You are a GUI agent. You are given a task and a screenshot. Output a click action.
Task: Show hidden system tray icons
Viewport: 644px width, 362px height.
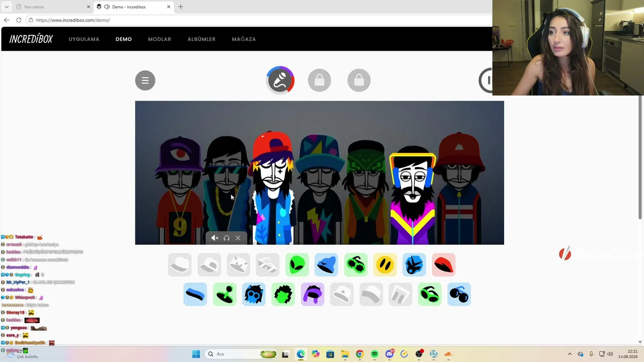570,354
